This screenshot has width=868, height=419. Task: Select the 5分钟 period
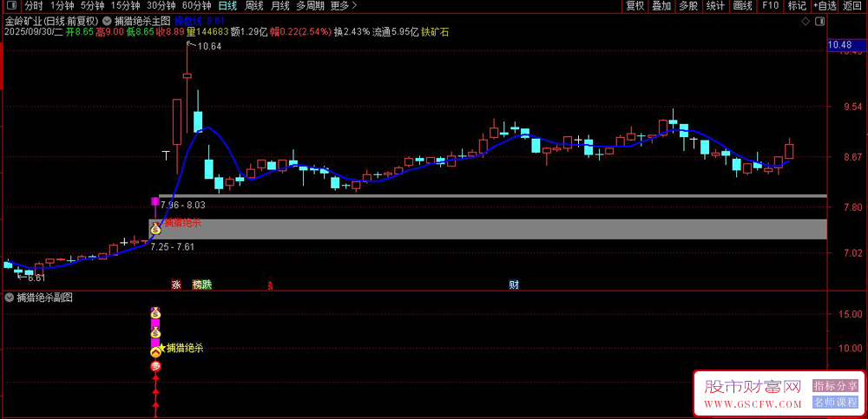click(x=92, y=6)
